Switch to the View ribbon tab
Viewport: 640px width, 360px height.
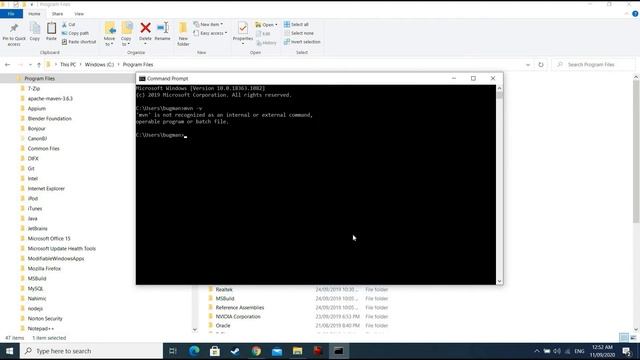point(79,14)
